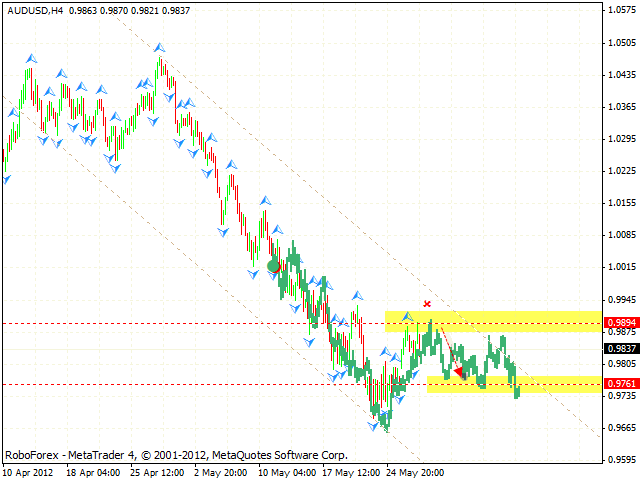Image resolution: width=640 pixels, height=480 pixels.
Task: Select the blue fractal arrow above the highest peak
Action: pyautogui.click(x=158, y=46)
